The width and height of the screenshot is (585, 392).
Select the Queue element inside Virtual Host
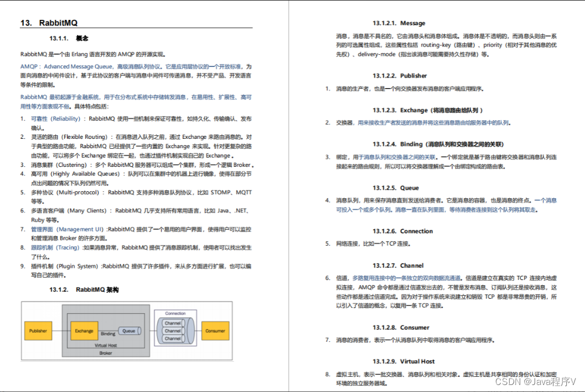pyautogui.click(x=129, y=331)
